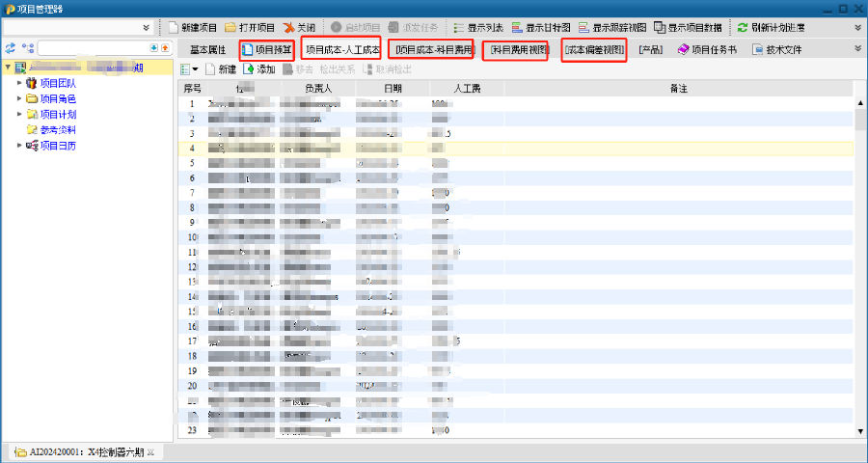Sort by the 人工费 column header
Screen dimensions: 868x463
tap(467, 89)
